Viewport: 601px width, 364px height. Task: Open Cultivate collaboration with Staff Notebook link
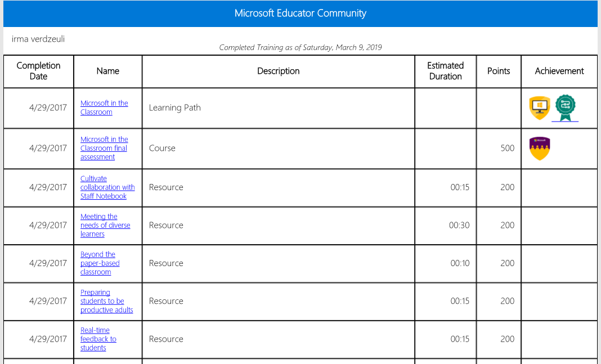click(x=107, y=187)
